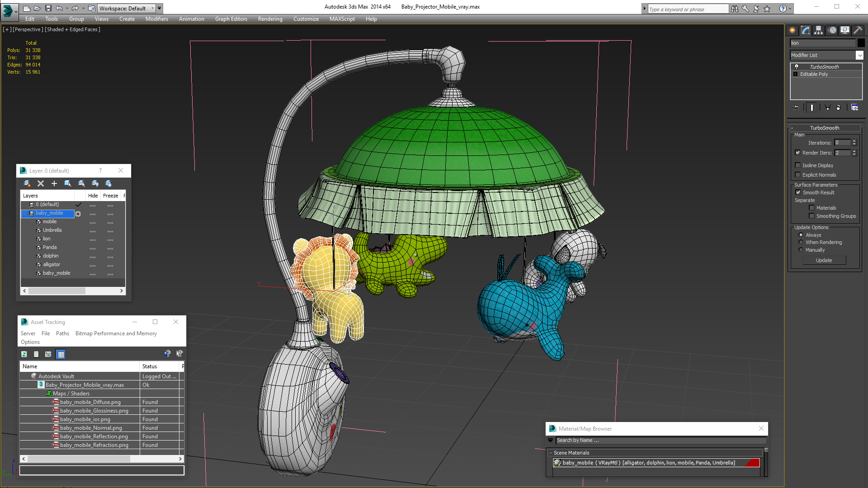The height and width of the screenshot is (488, 868).
Task: Click the Pin Stack icon
Action: pyautogui.click(x=796, y=108)
